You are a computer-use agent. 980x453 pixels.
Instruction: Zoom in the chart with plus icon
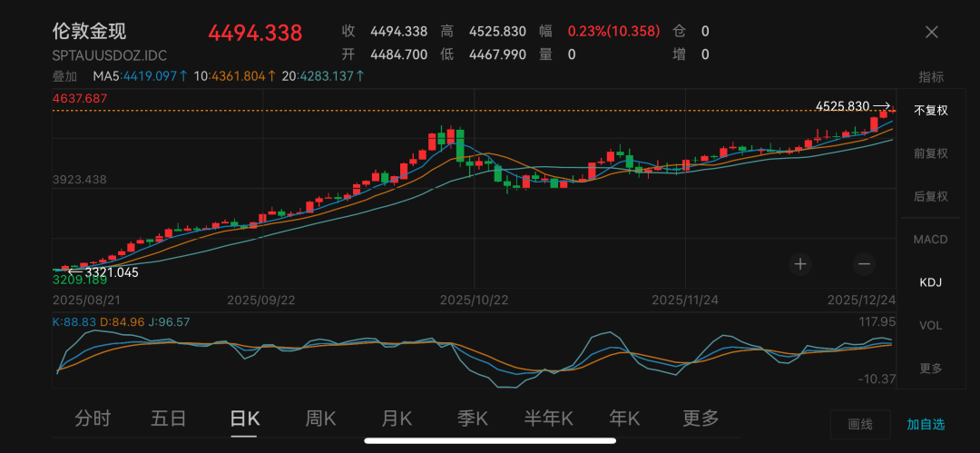[800, 264]
